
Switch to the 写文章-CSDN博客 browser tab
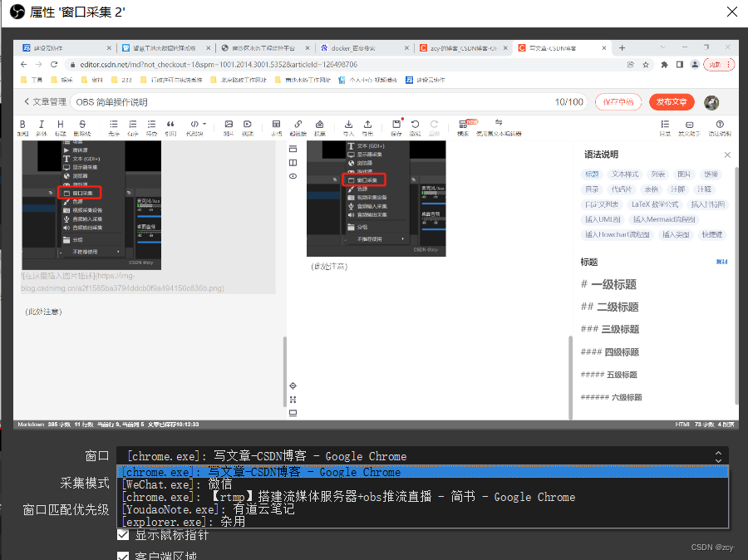pos(561,47)
